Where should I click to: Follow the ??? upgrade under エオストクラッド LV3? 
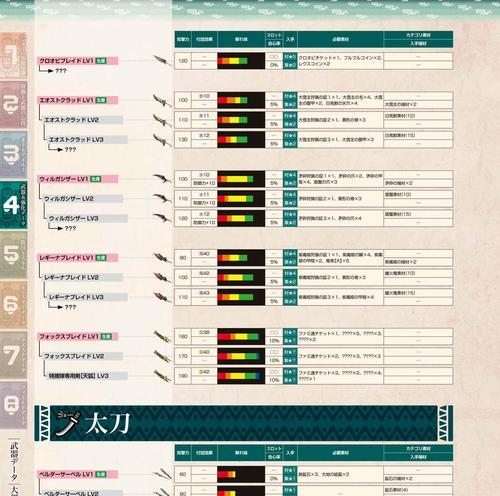click(70, 149)
